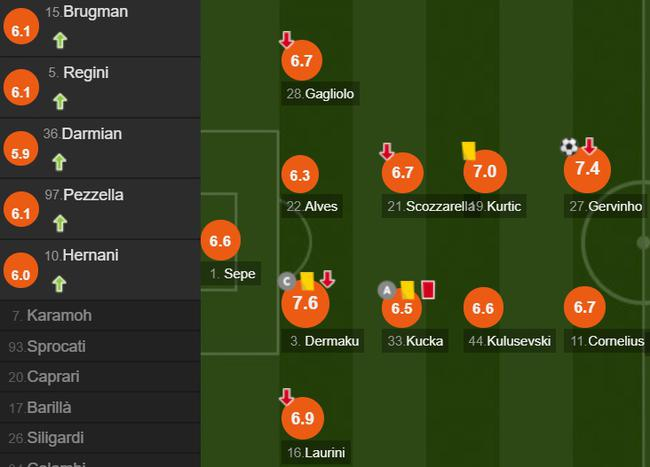Viewport: 650px width, 467px height.
Task: Click the green arrow under Darmian
Action: 60,162
